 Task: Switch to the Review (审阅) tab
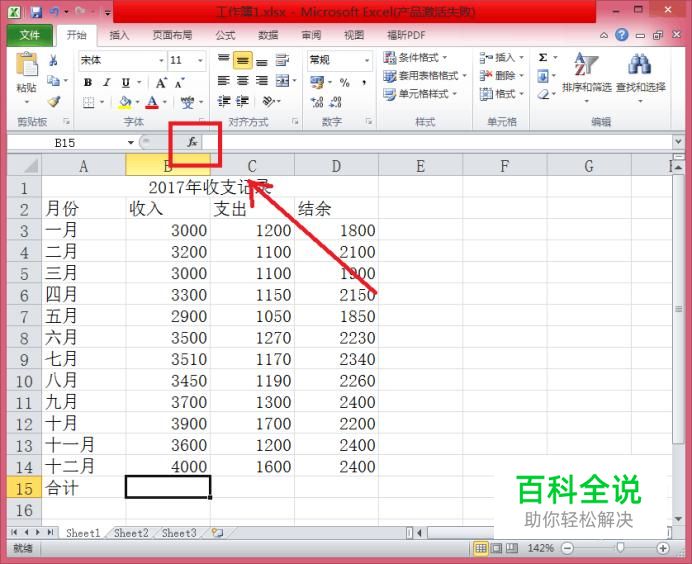pyautogui.click(x=311, y=35)
